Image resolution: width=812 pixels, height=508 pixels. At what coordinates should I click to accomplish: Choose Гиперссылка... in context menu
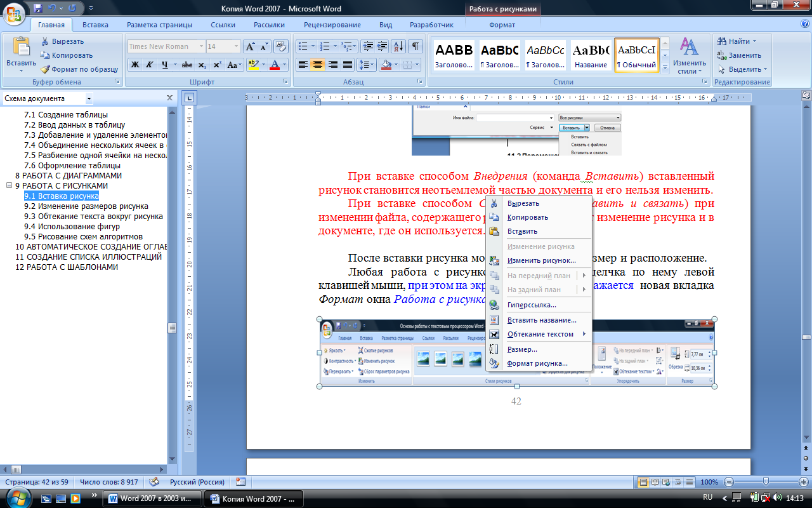[539, 305]
